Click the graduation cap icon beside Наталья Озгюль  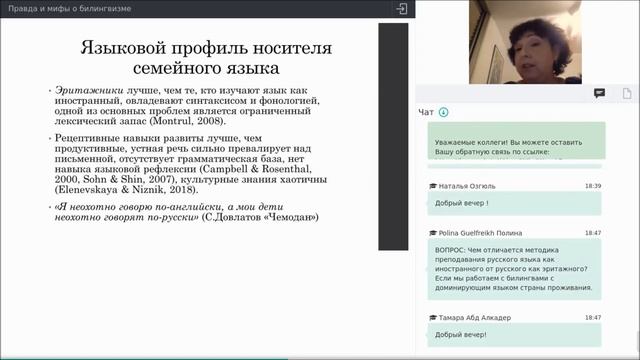click(x=433, y=186)
